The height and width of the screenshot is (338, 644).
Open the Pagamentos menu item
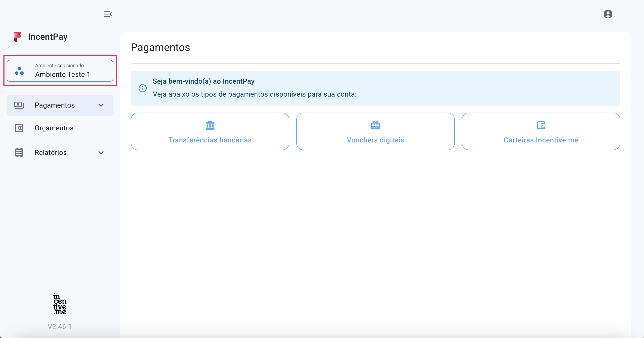click(x=60, y=105)
